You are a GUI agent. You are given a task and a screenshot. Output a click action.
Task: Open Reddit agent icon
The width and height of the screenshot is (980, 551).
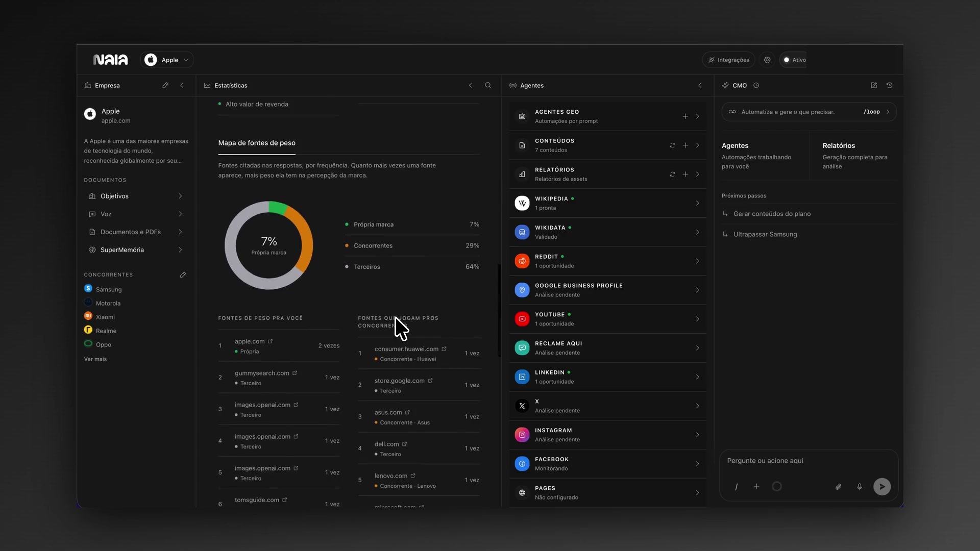522,261
